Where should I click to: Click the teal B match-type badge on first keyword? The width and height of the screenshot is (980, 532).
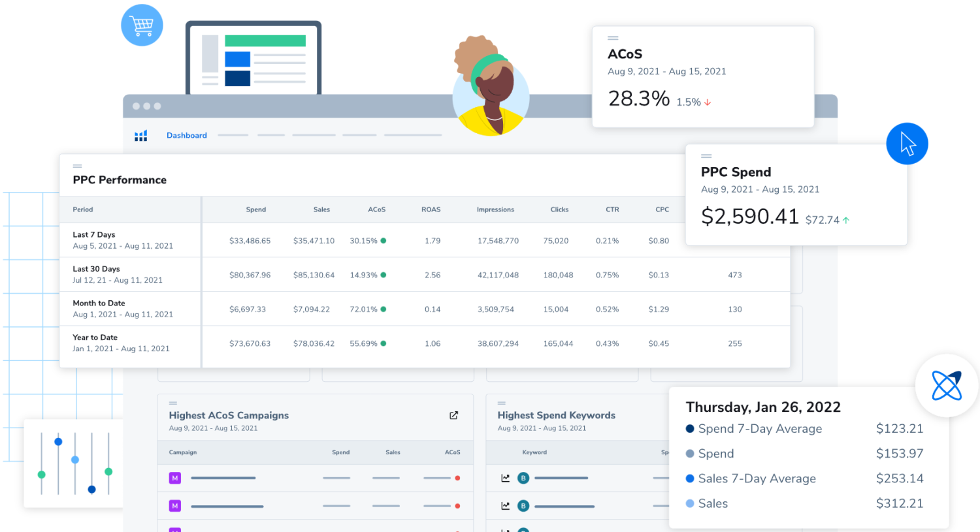tap(523, 477)
